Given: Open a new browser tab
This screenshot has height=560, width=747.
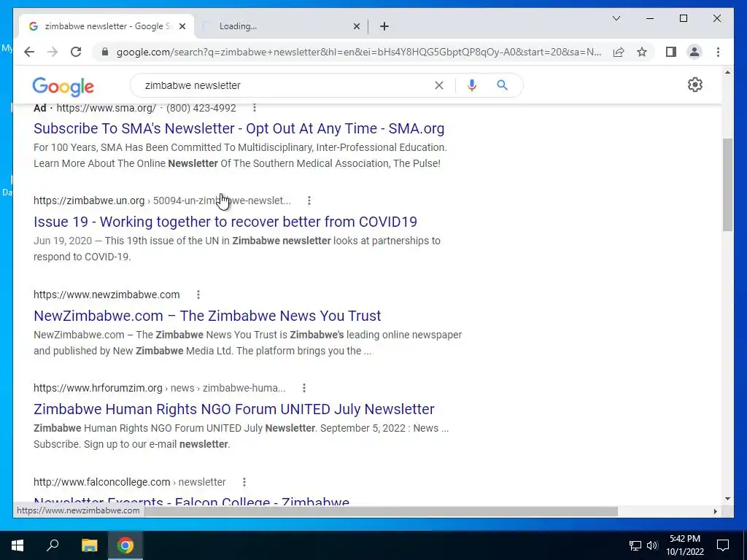Looking at the screenshot, I should click(x=384, y=26).
